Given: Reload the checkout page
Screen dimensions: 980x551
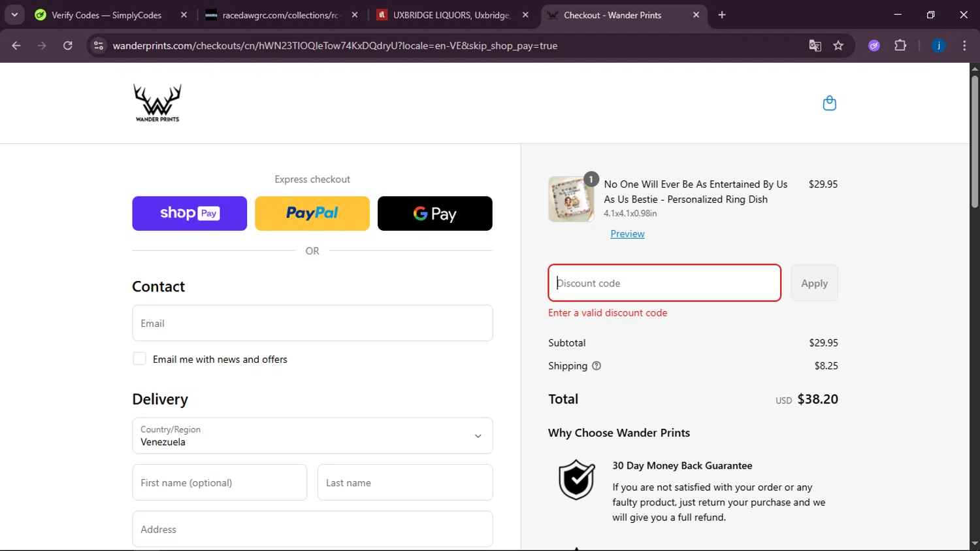Looking at the screenshot, I should (68, 46).
